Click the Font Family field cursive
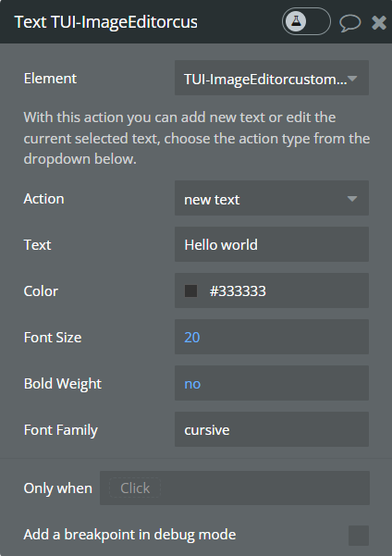 (x=272, y=429)
